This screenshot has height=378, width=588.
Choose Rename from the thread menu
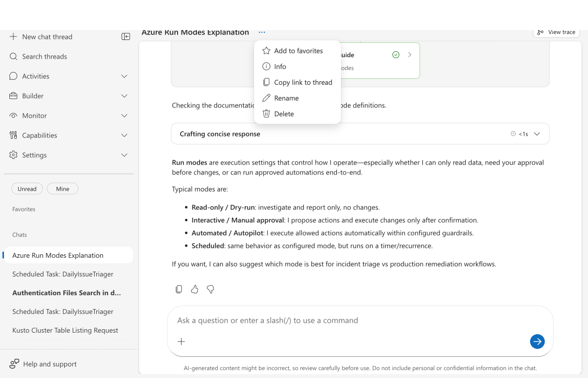pyautogui.click(x=297, y=98)
